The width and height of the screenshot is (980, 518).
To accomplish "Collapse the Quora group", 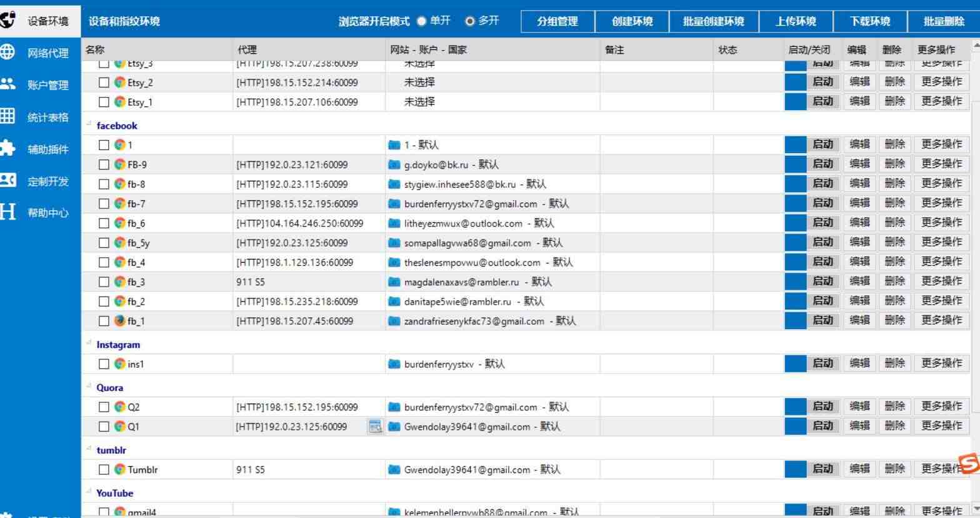I will 89,386.
